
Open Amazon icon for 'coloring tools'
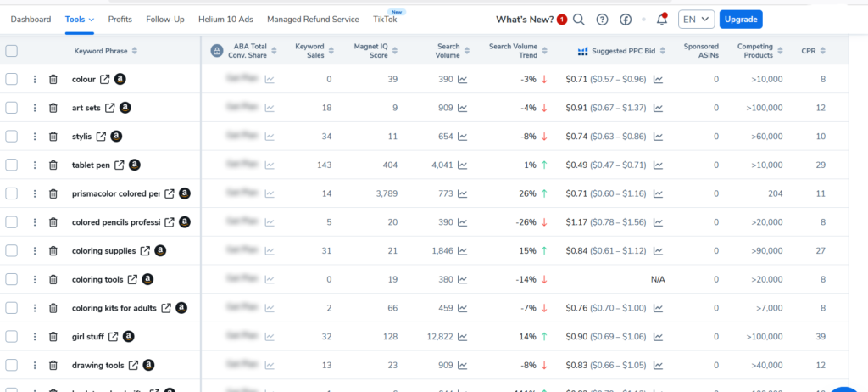pos(147,279)
